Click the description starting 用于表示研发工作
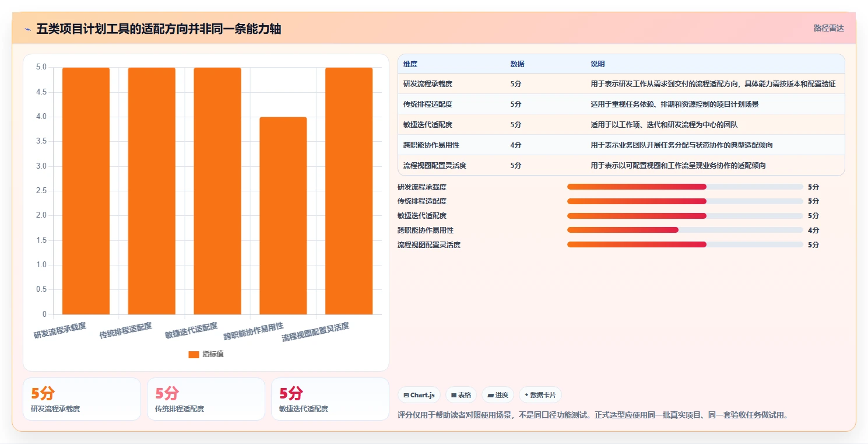 (x=713, y=84)
